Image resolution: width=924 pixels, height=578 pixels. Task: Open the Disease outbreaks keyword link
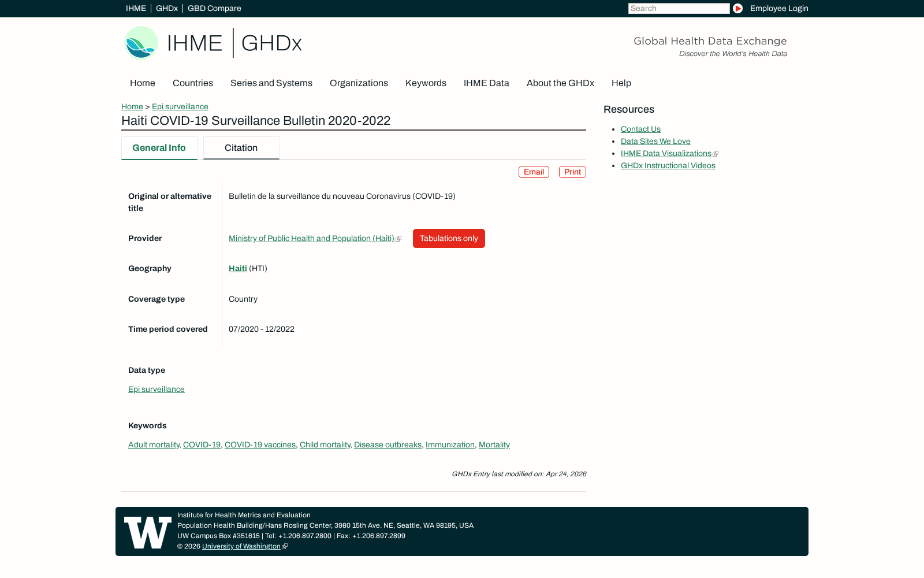(x=388, y=444)
